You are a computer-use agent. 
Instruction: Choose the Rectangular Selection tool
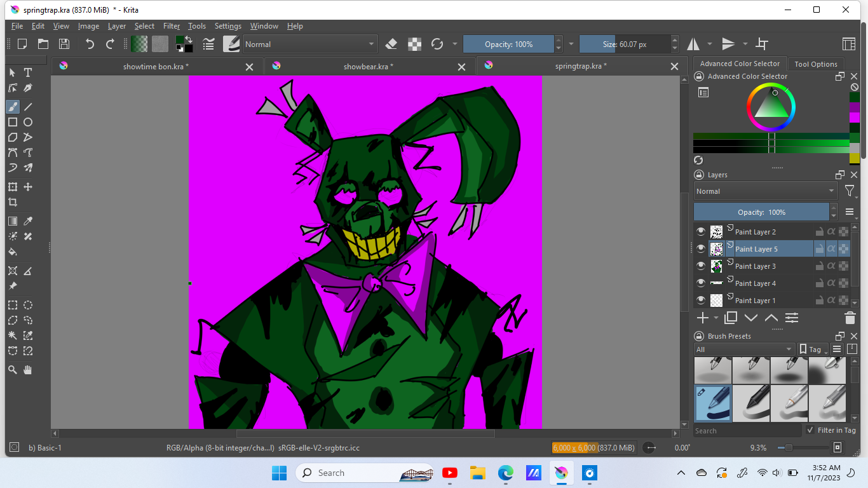[x=13, y=305]
